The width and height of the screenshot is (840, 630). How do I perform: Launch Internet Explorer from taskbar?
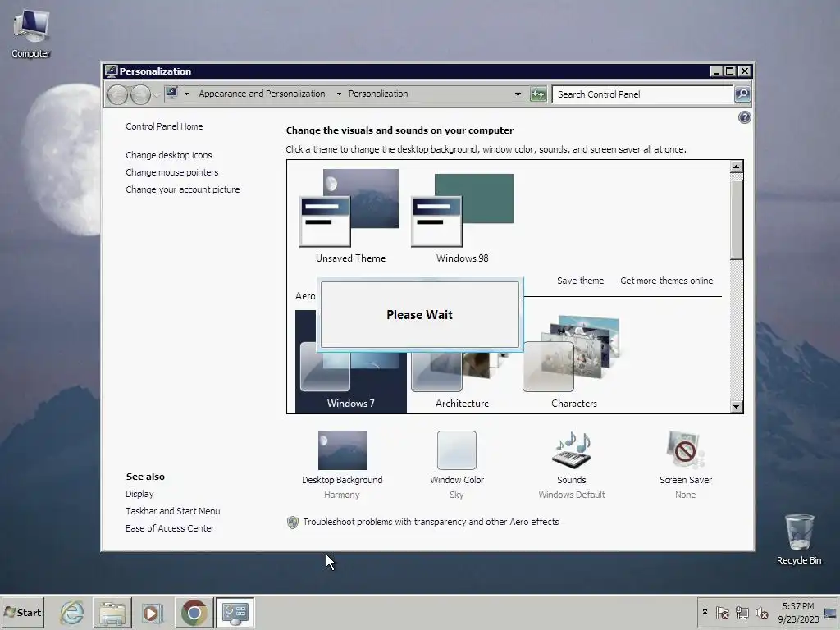pos(72,612)
